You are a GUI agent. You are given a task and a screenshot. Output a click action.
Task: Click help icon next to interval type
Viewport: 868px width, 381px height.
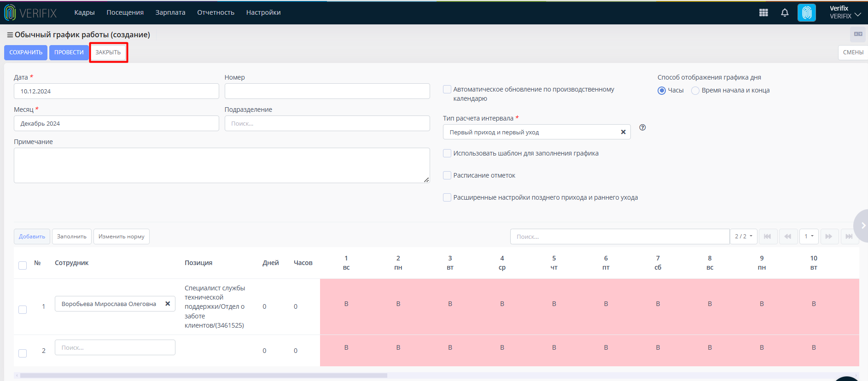tap(642, 127)
